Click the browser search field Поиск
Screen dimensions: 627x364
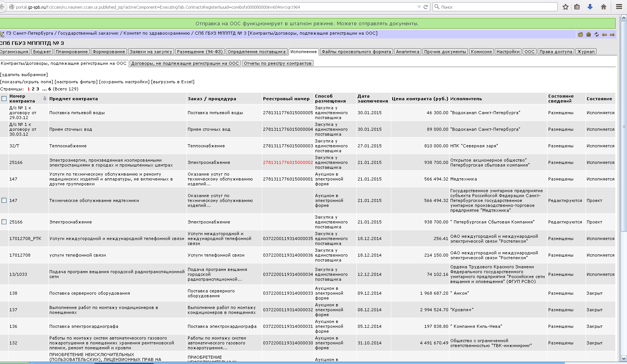tap(497, 7)
